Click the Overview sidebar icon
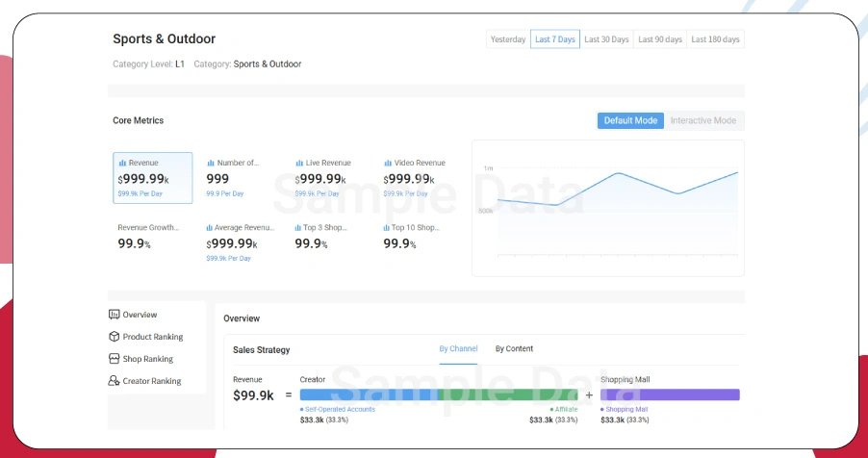The height and width of the screenshot is (458, 868). click(115, 315)
